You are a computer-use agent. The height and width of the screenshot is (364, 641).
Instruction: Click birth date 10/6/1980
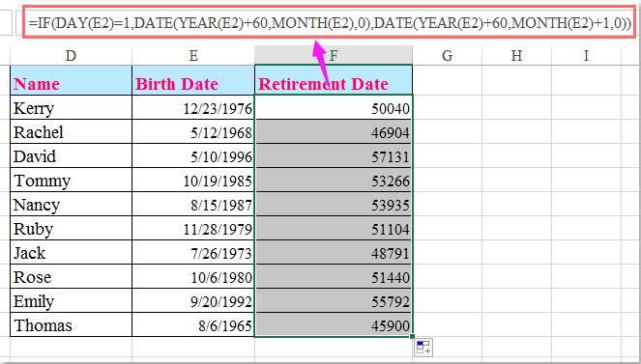pos(193,277)
